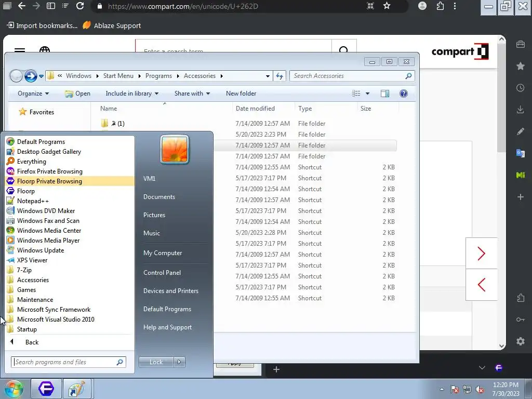Click Open in the Explorer toolbar
The height and width of the screenshot is (399, 532).
point(77,94)
